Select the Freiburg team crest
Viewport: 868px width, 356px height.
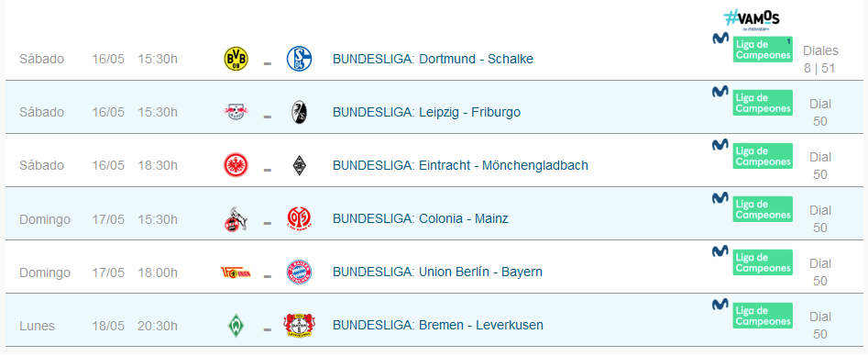point(299,112)
